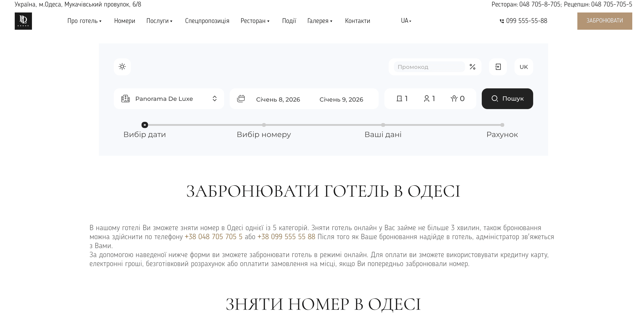Image resolution: width=644 pixels, height=321 pixels.
Task: Open the UA language dropdown in navigation
Action: pyautogui.click(x=405, y=21)
